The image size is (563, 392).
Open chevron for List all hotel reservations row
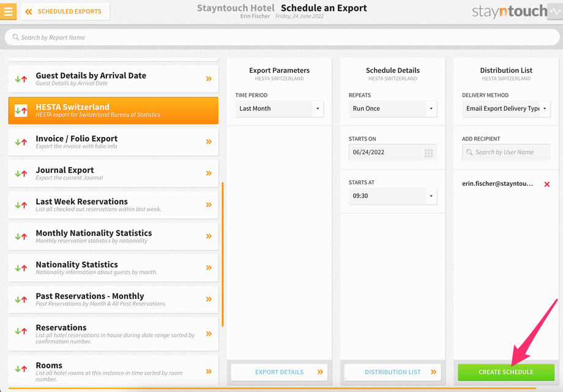pyautogui.click(x=209, y=334)
